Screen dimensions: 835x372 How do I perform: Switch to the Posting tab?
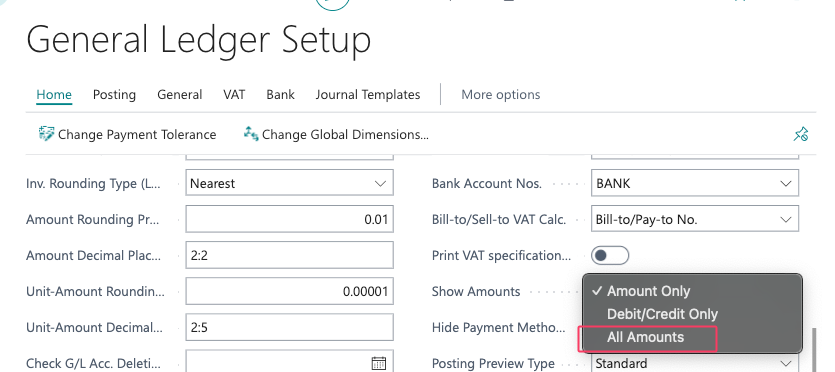click(x=114, y=95)
